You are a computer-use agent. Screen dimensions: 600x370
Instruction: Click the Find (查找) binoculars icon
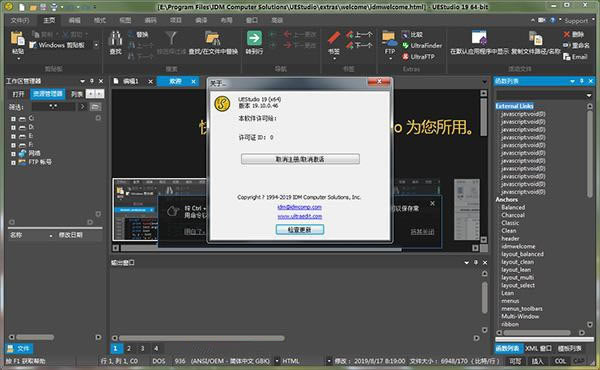click(115, 39)
